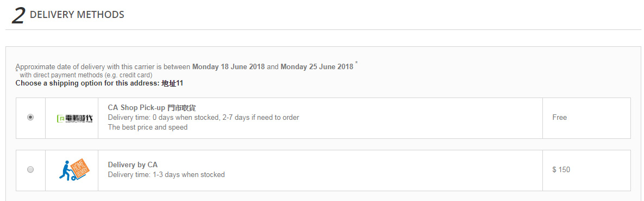Click the 'Approximate date of delivery' sentence
Image resolution: width=644 pixels, height=201 pixels.
(x=184, y=66)
